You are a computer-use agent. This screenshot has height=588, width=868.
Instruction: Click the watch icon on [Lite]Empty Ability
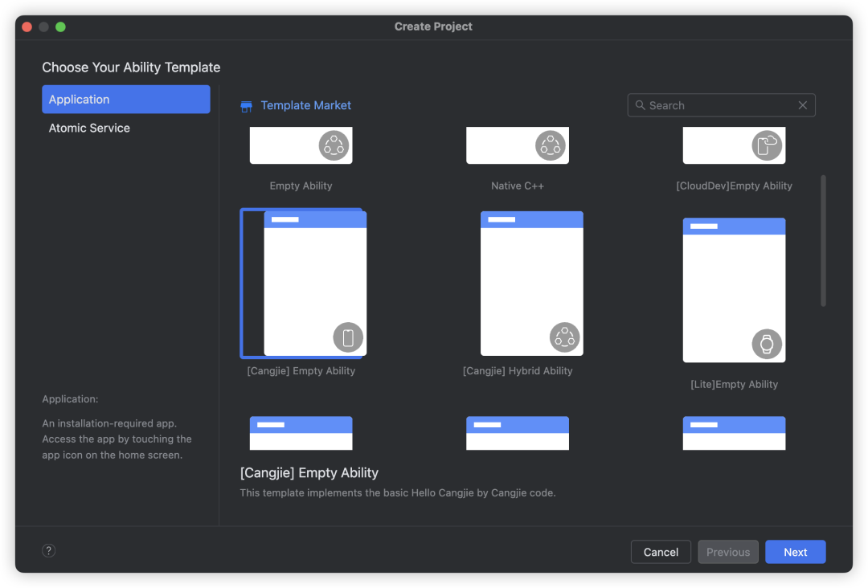click(767, 344)
